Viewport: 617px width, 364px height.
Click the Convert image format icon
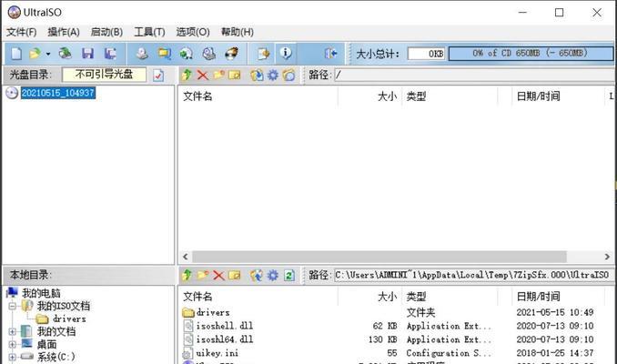(x=164, y=53)
